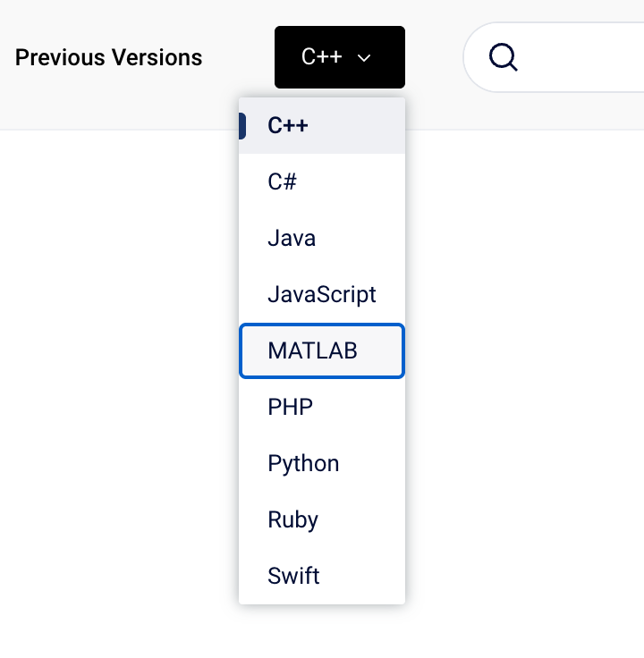
Task: Select the focused MATLAB option
Action: point(322,350)
